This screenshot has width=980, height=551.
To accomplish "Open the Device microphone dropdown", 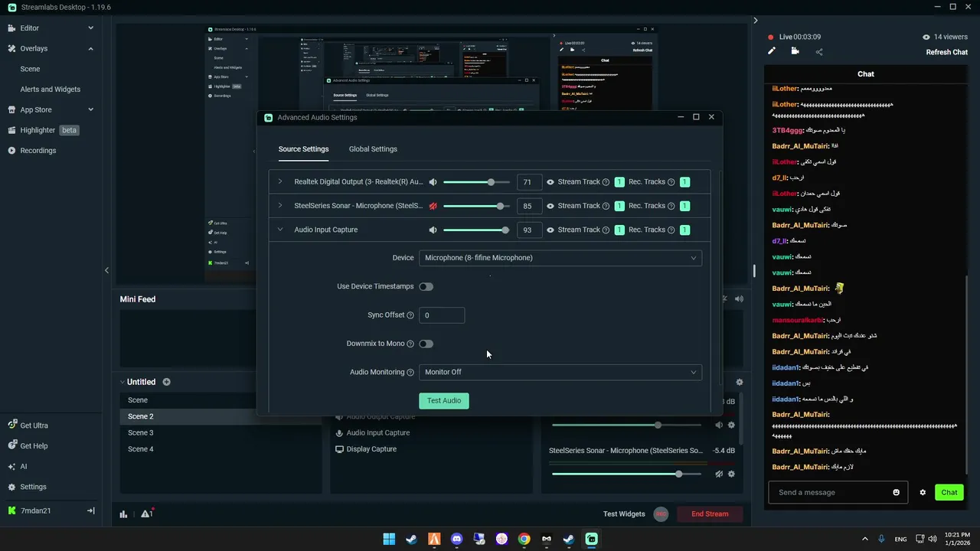I will click(560, 258).
